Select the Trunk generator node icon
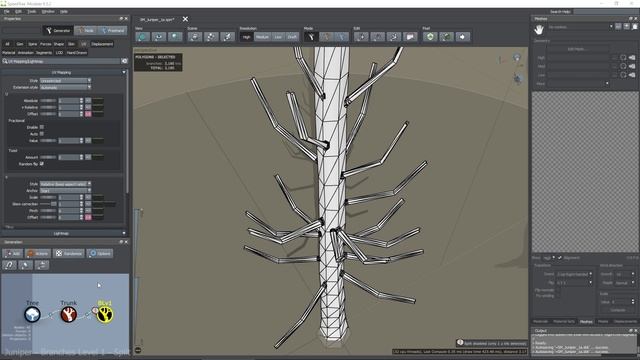 (x=69, y=314)
